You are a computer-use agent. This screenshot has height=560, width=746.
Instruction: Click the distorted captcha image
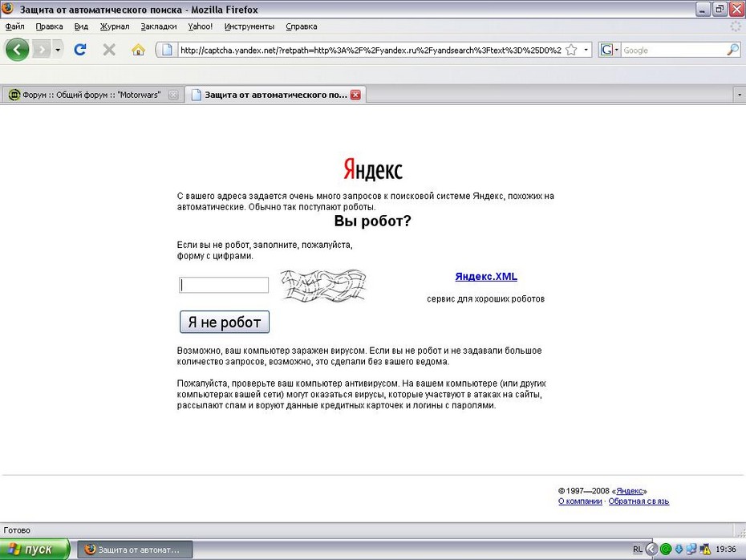[323, 286]
